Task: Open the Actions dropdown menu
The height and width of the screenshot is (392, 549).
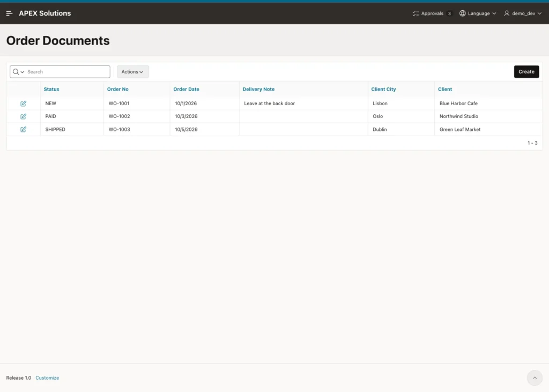Action: coord(133,72)
